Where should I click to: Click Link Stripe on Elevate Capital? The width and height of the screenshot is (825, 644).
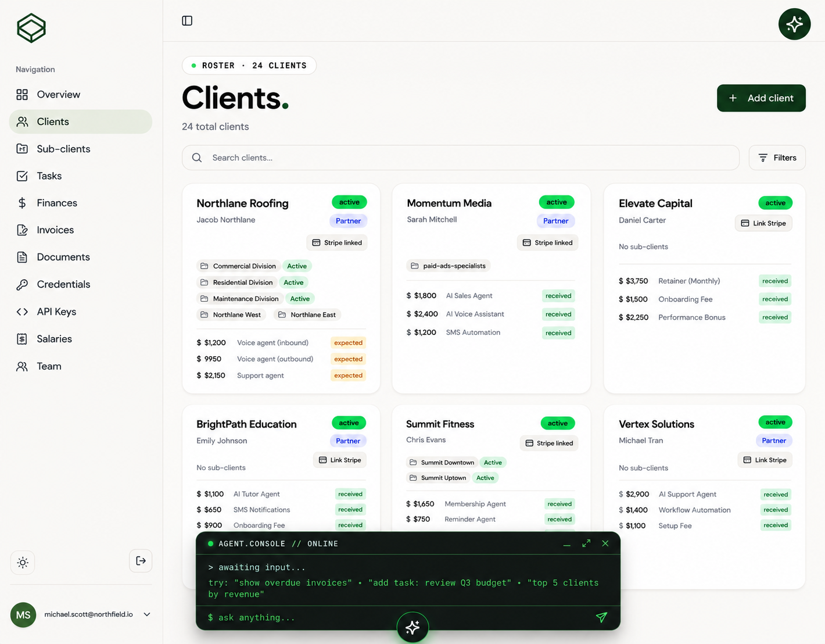pyautogui.click(x=763, y=223)
